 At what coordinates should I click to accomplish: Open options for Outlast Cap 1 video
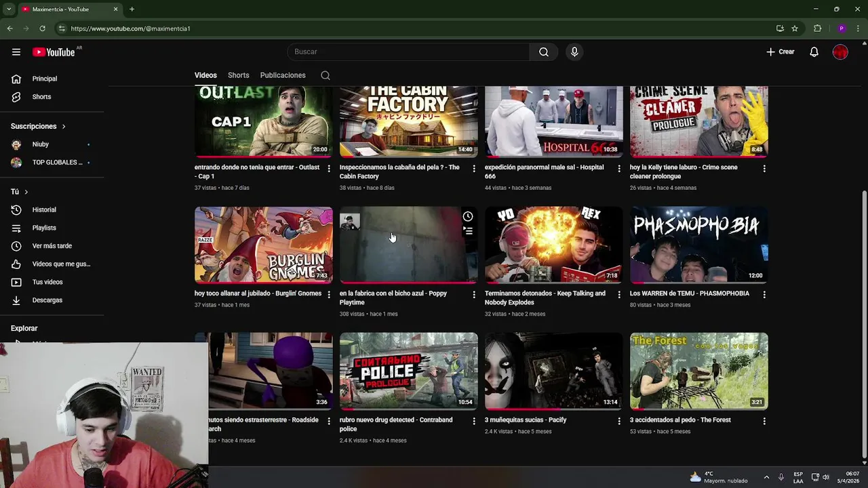329,168
